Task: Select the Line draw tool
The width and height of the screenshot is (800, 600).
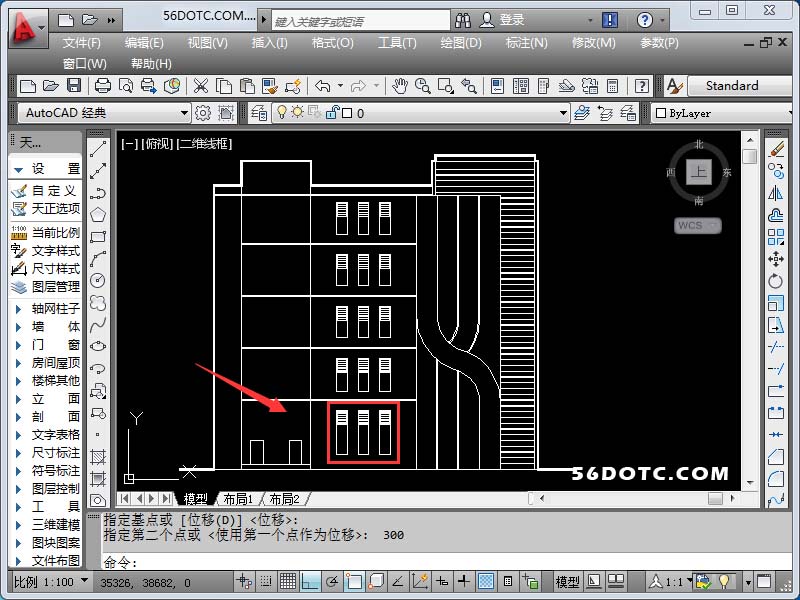Action: (x=98, y=149)
